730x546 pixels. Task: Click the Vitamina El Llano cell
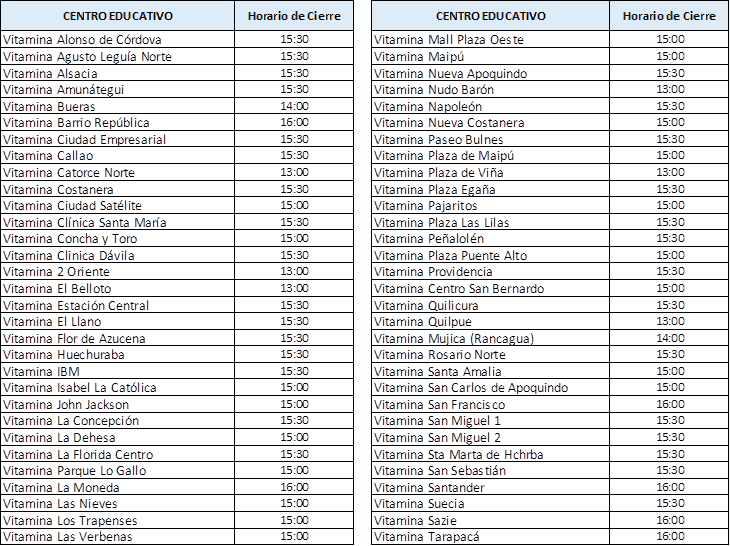pyautogui.click(x=117, y=321)
